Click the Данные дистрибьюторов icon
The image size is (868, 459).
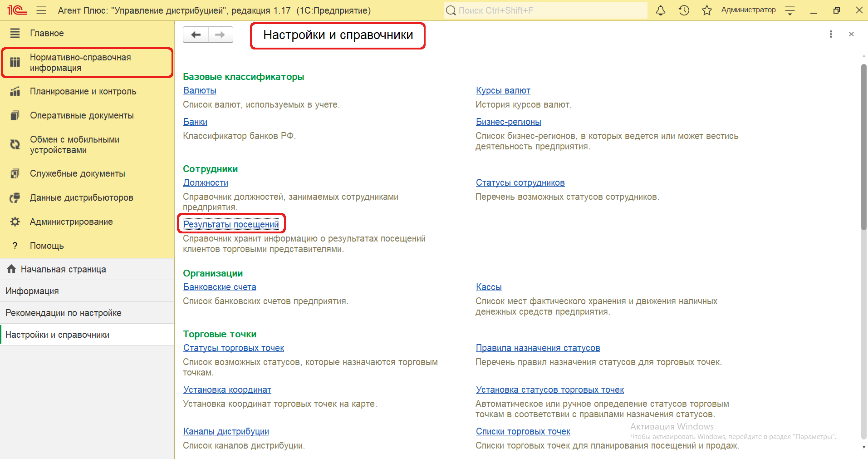[x=15, y=197]
